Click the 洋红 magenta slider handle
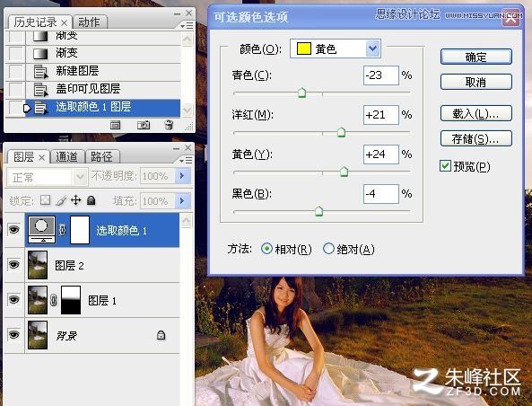 (341, 132)
